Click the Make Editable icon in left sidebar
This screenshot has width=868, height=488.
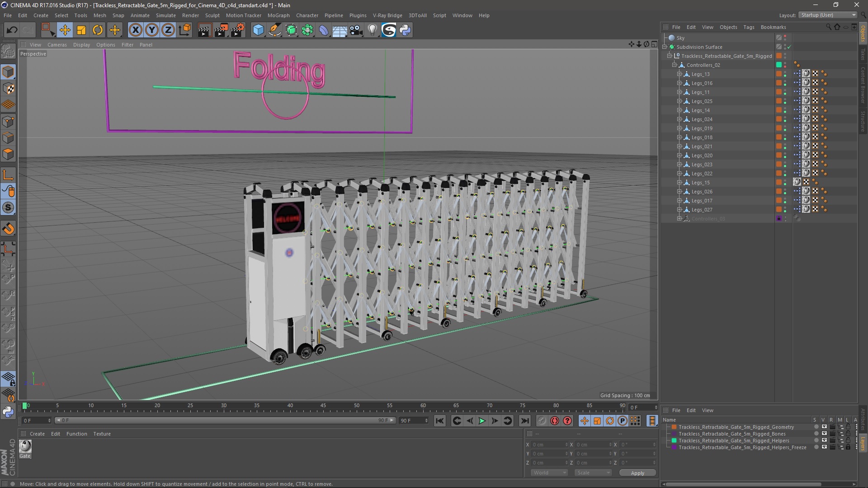tap(8, 52)
